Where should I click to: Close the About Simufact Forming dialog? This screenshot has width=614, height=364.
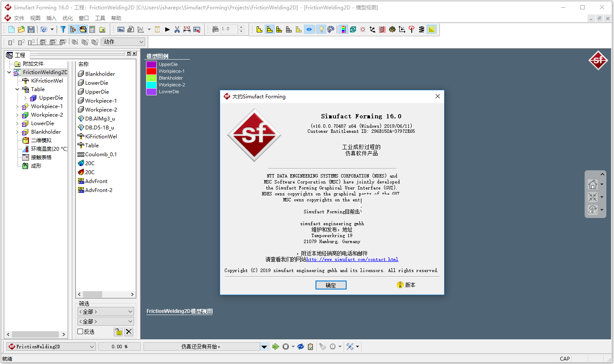438,96
